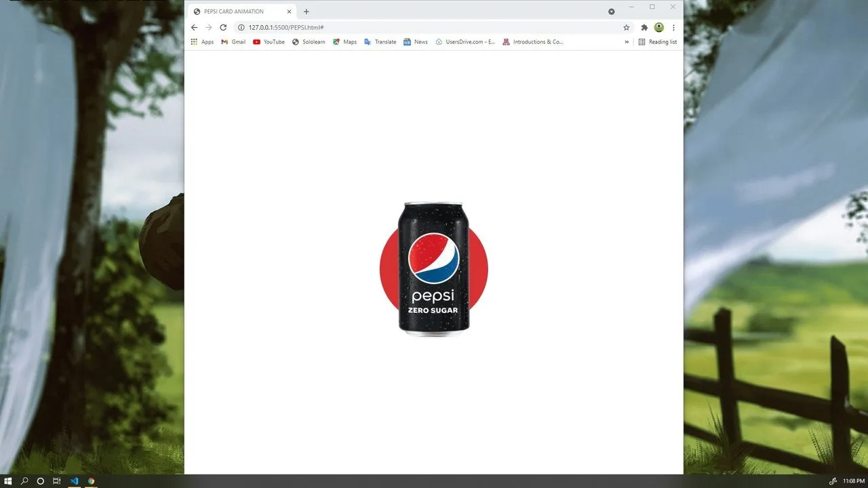Close the PEPSI CARD ANIMATION tab
Image resolution: width=868 pixels, height=488 pixels.
(289, 12)
